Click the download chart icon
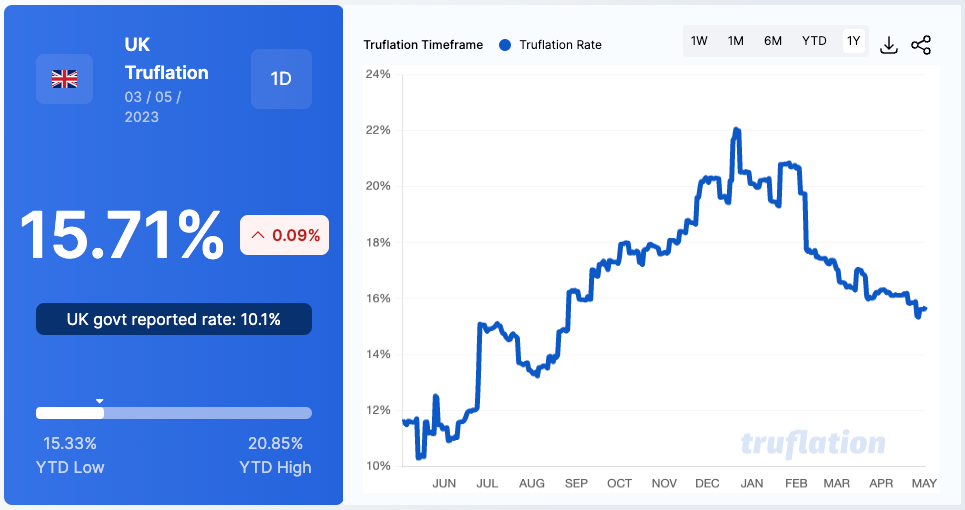965x510 pixels. pos(888,45)
